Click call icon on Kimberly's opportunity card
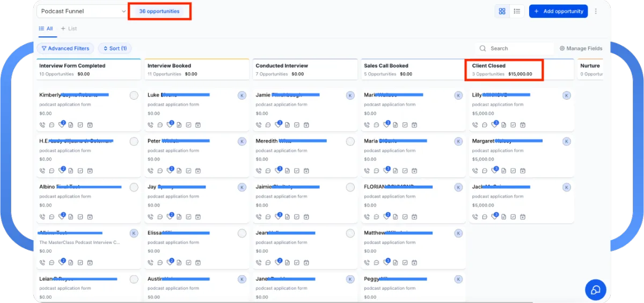The height and width of the screenshot is (303, 644). (x=42, y=125)
